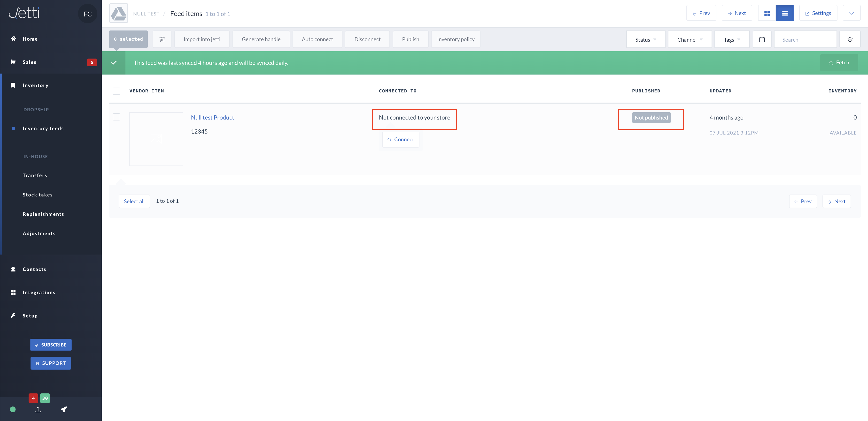Image resolution: width=868 pixels, height=421 pixels.
Task: Open Stock takes in the sidebar
Action: (x=38, y=195)
